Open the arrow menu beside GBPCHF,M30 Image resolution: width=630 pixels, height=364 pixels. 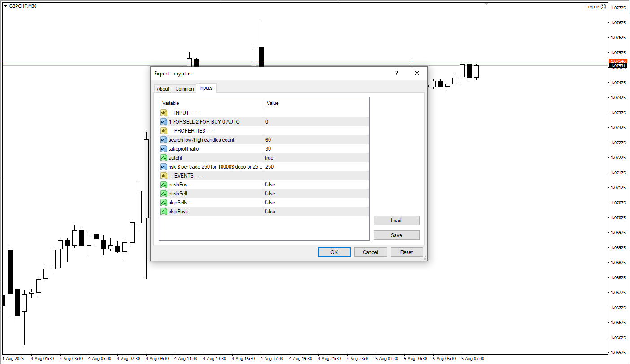[5, 6]
